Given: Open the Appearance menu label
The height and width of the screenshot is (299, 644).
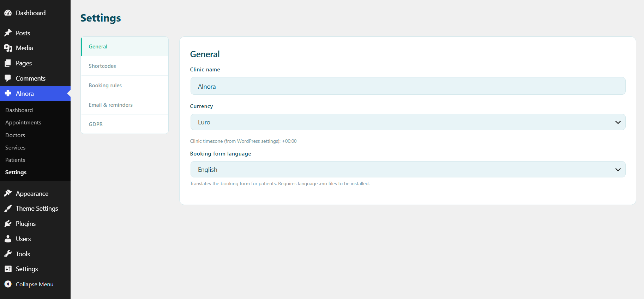Looking at the screenshot, I should tap(32, 194).
